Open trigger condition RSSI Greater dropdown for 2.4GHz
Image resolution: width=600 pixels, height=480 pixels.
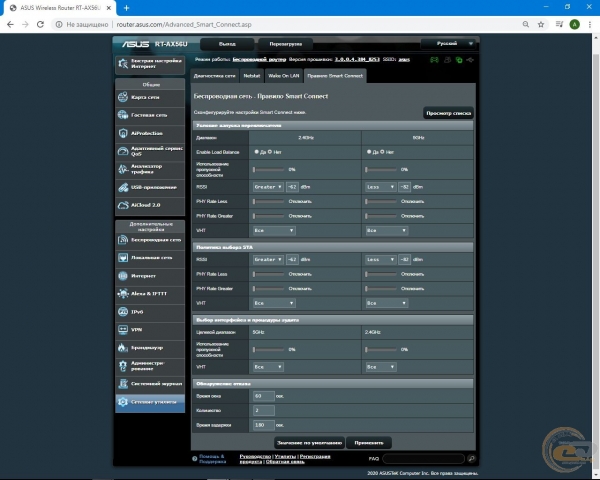point(268,187)
